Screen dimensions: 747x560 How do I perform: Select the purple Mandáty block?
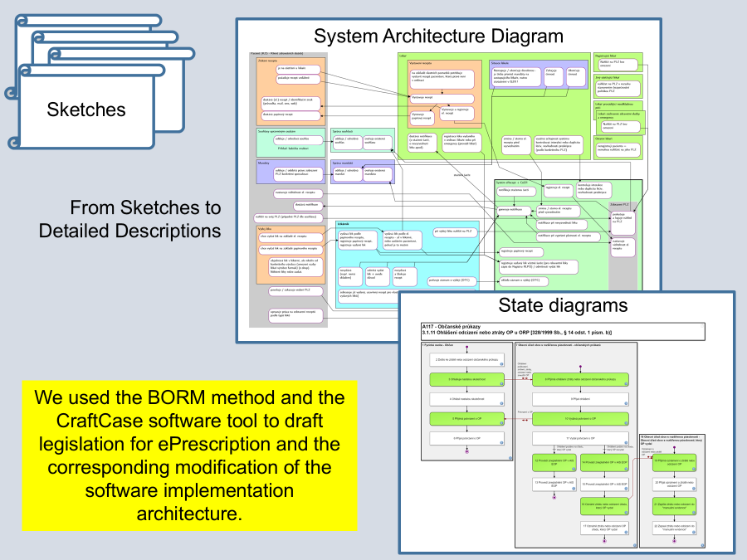(291, 172)
